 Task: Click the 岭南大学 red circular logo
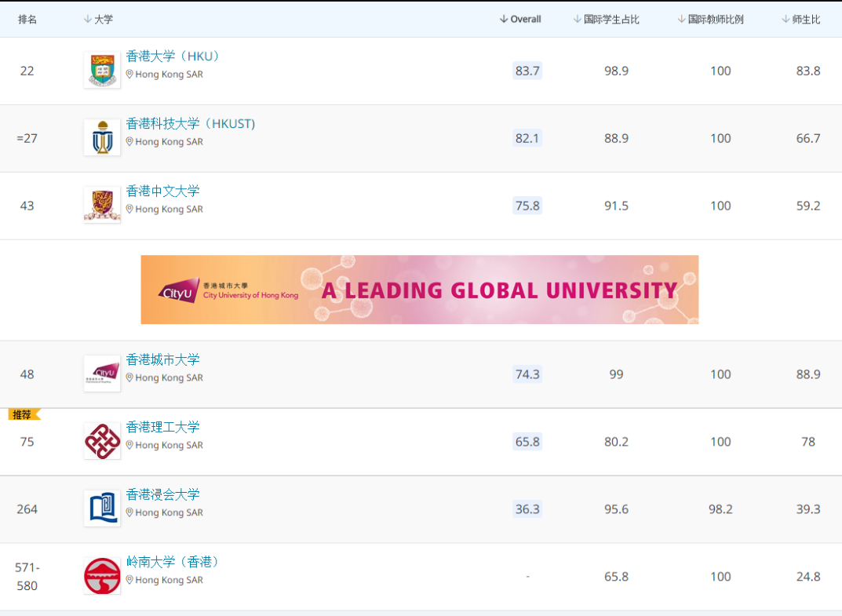click(x=102, y=576)
